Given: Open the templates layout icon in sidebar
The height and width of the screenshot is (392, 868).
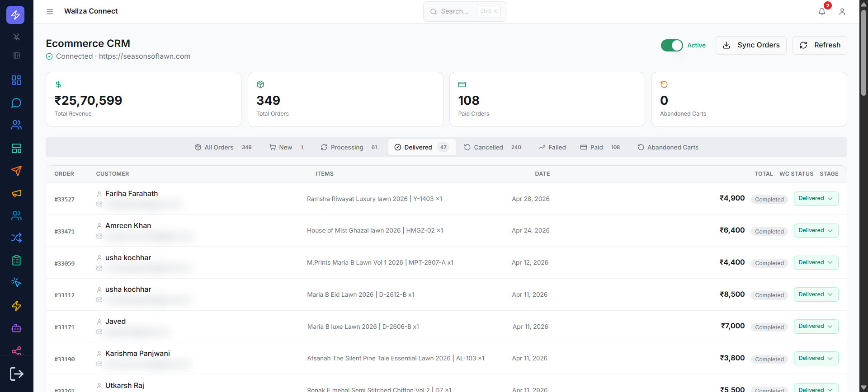Looking at the screenshot, I should tap(16, 148).
